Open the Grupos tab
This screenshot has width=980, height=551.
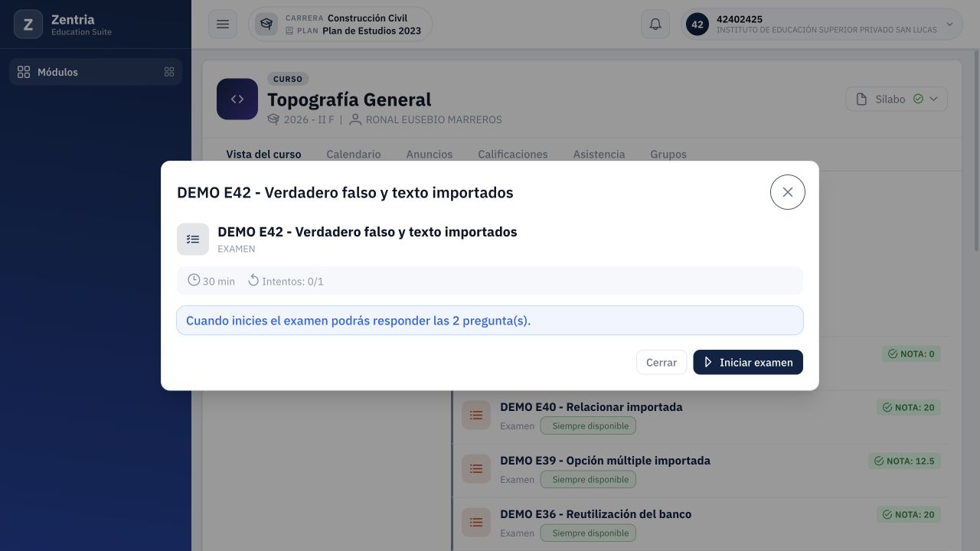click(668, 154)
